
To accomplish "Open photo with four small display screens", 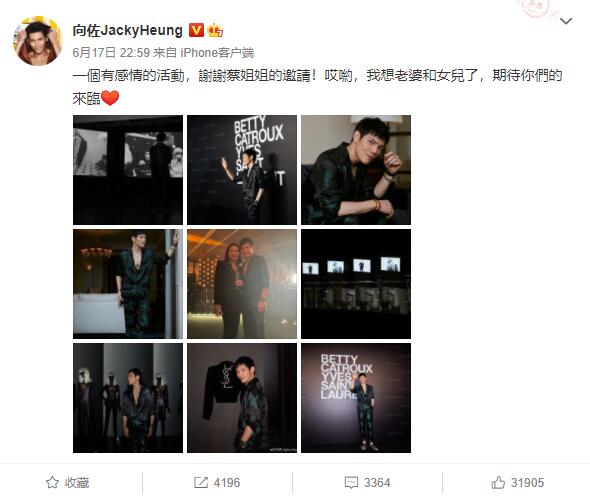I will point(356,284).
